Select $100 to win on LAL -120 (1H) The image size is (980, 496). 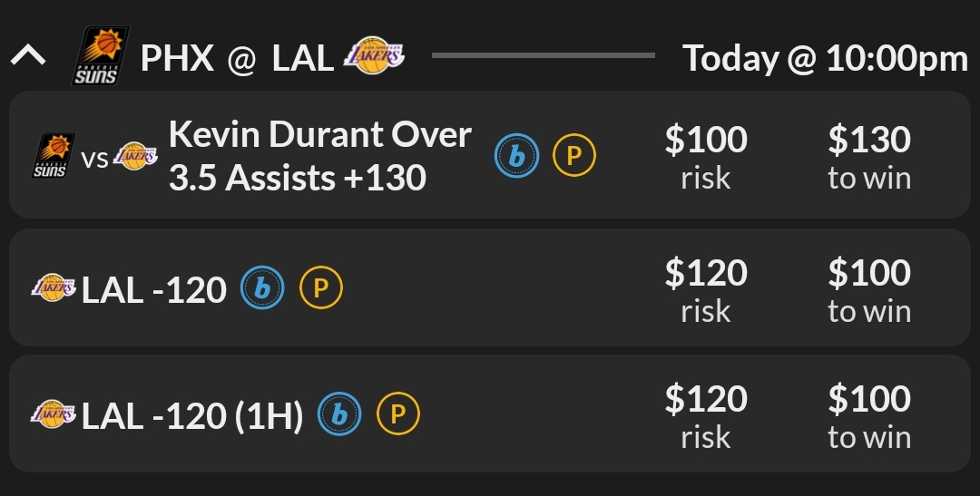point(868,415)
